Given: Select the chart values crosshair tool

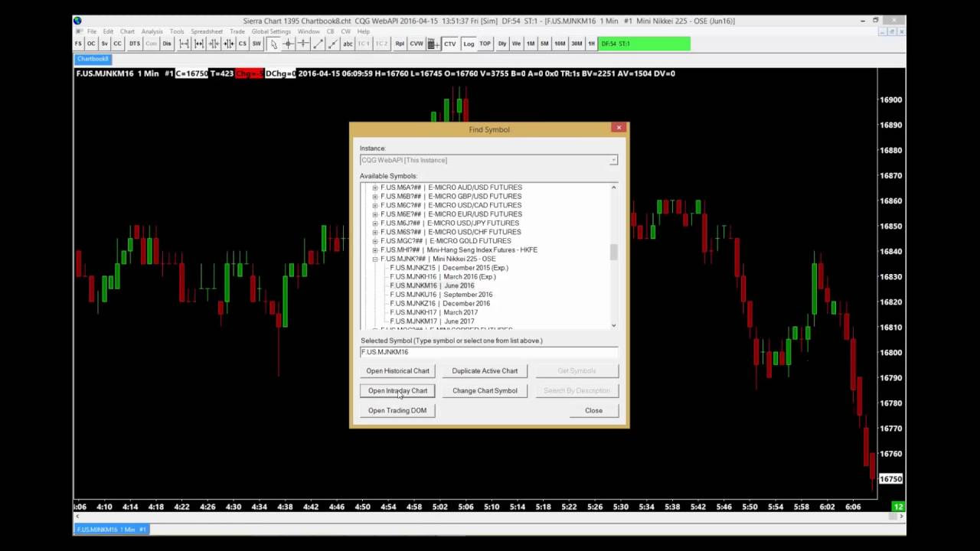Looking at the screenshot, I should [289, 44].
